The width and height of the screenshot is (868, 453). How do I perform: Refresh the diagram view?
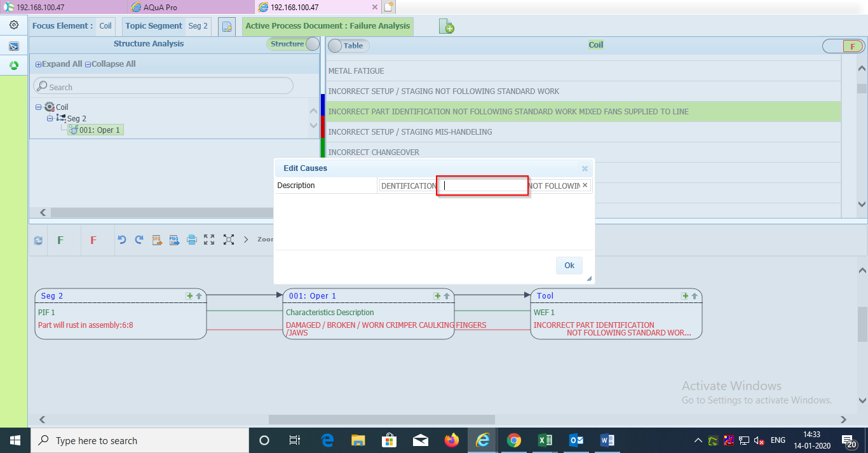[x=38, y=240]
